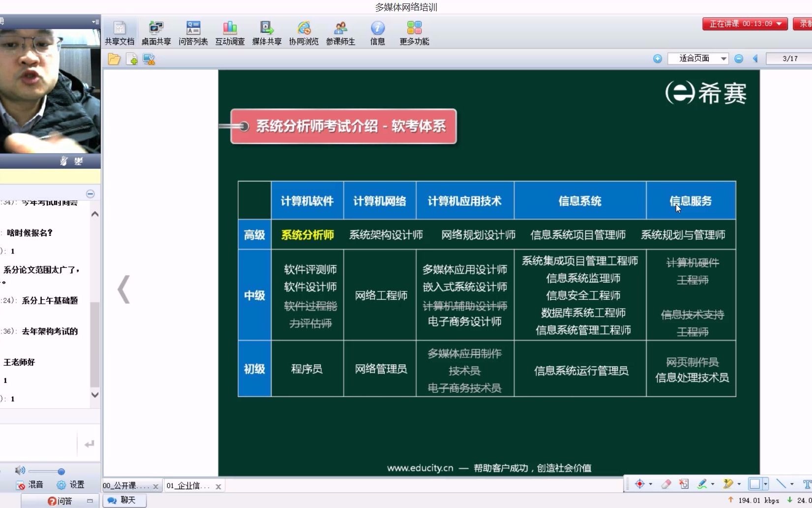Click the 网络工程师 cell in the slide table
This screenshot has width=812, height=508.
tap(381, 295)
